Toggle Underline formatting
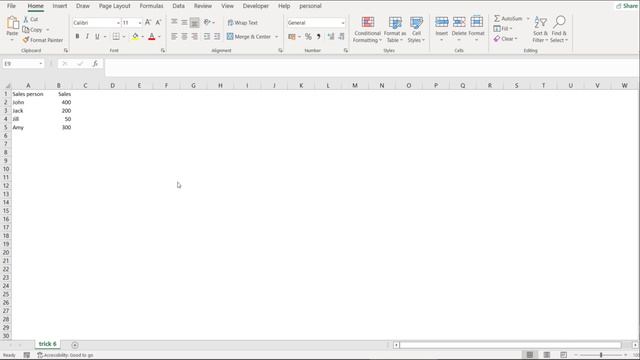Viewport: 640px width, 360px height. click(x=97, y=37)
